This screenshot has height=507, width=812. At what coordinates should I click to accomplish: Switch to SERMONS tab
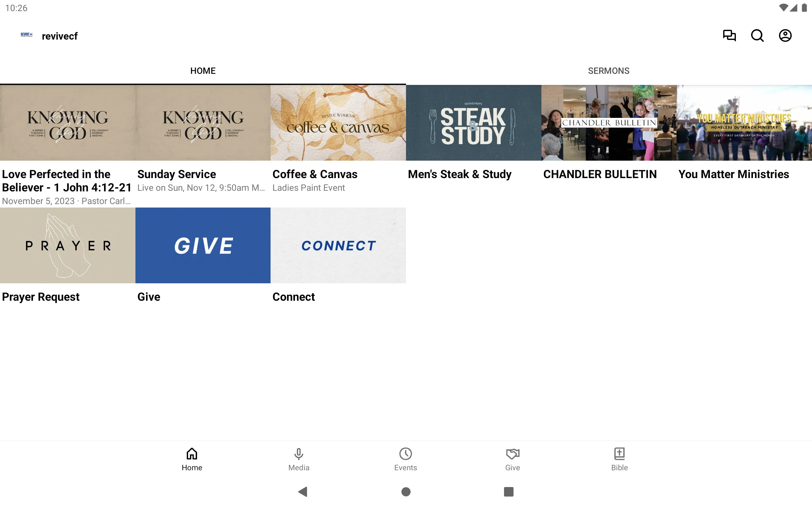click(609, 70)
